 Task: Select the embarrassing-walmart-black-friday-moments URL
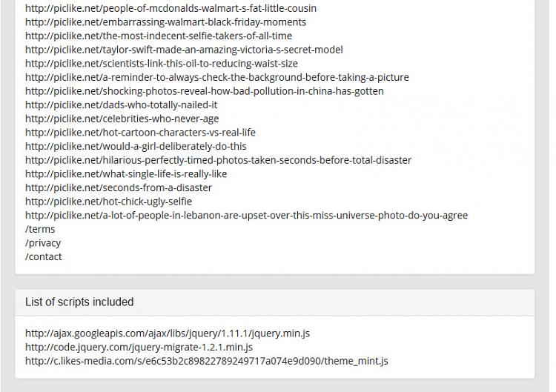[165, 22]
